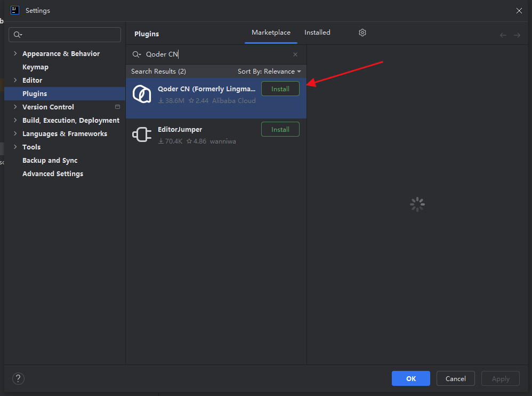Focus the settings search field
The image size is (532, 396).
[x=65, y=35]
